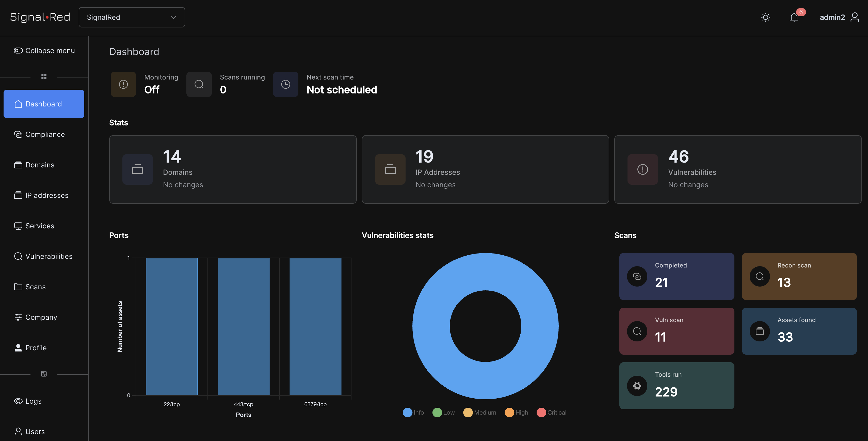
Task: Open the Users page
Action: (x=35, y=432)
